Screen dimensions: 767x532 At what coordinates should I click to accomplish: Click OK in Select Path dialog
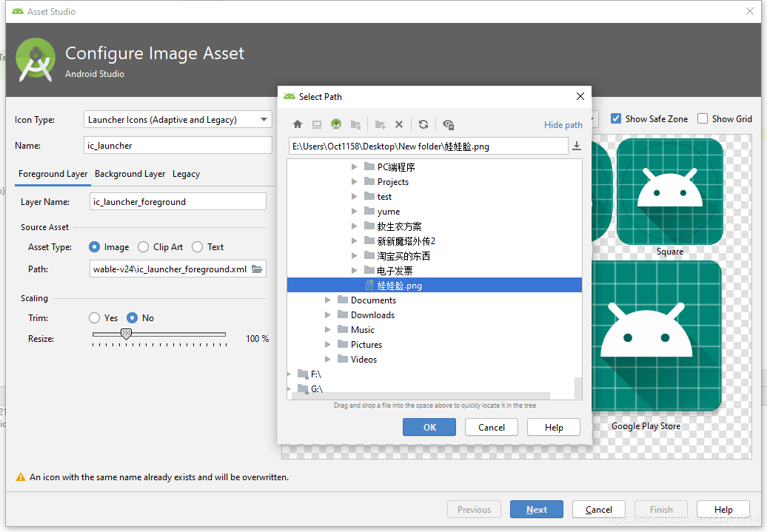click(x=429, y=427)
